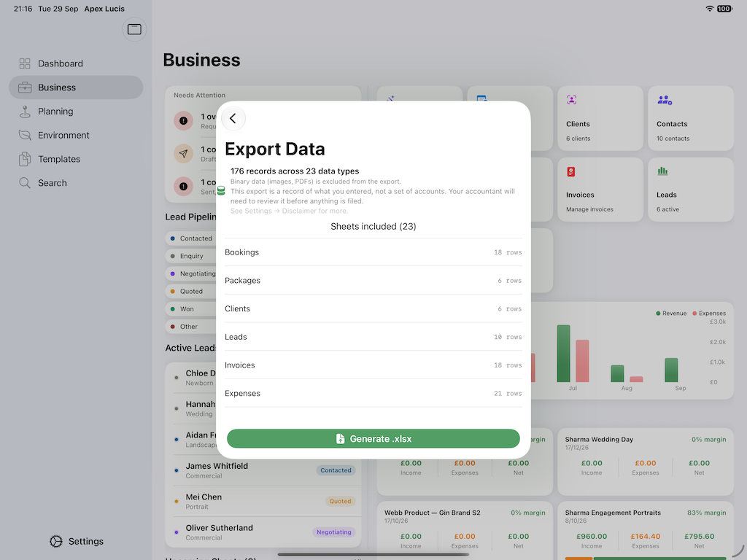The width and height of the screenshot is (747, 560).
Task: Choose the Invoices sheet row
Action: pyautogui.click(x=373, y=365)
